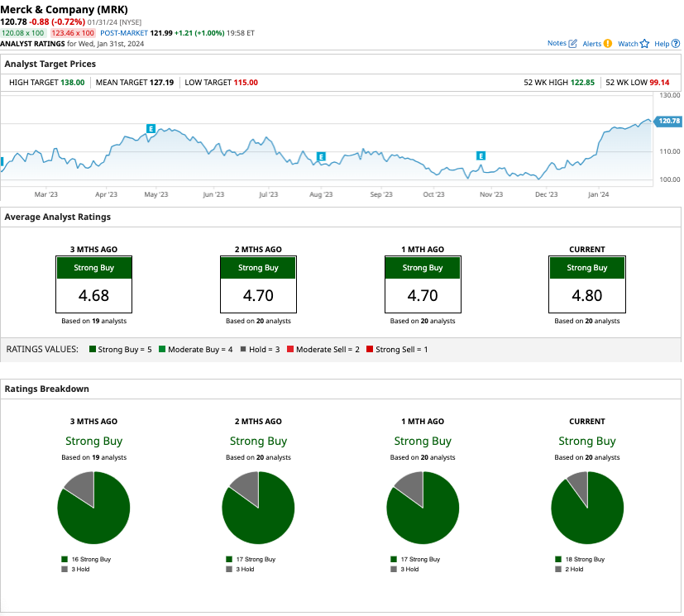Click the Merck & Company (MRK) title
The image size is (684, 616).
click(65, 10)
